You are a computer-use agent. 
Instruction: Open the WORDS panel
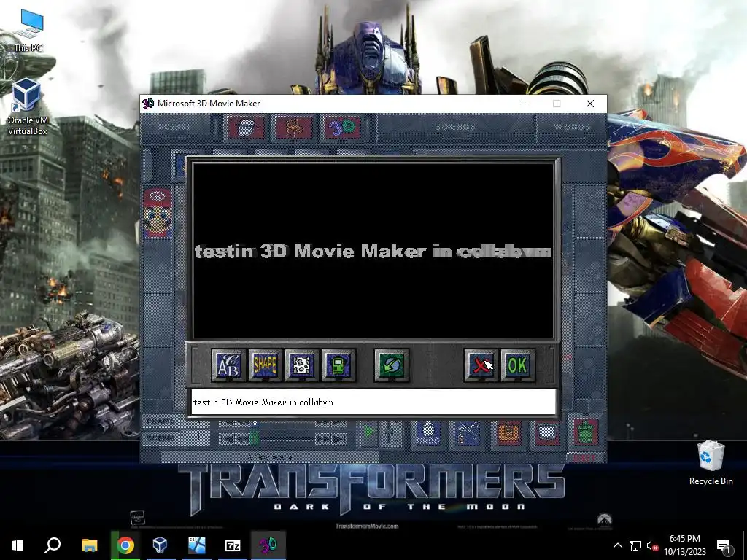[572, 127]
